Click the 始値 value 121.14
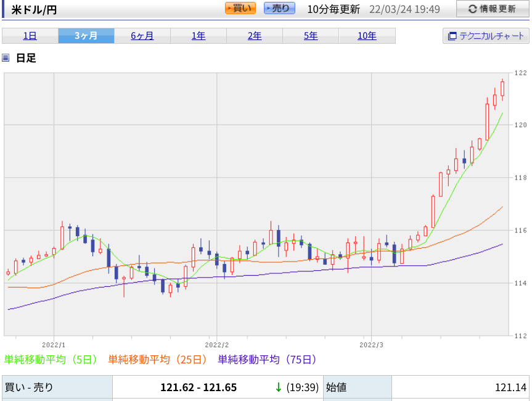 [510, 387]
